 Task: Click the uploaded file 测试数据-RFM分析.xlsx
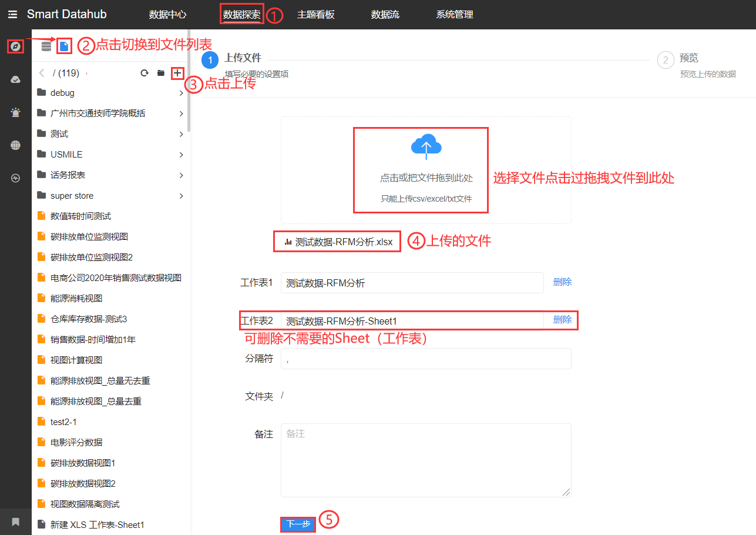pyautogui.click(x=344, y=242)
